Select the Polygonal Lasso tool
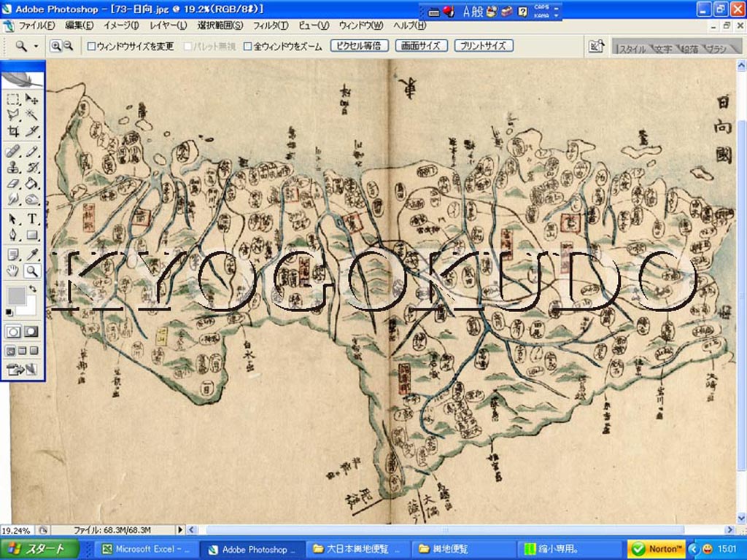 point(13,114)
